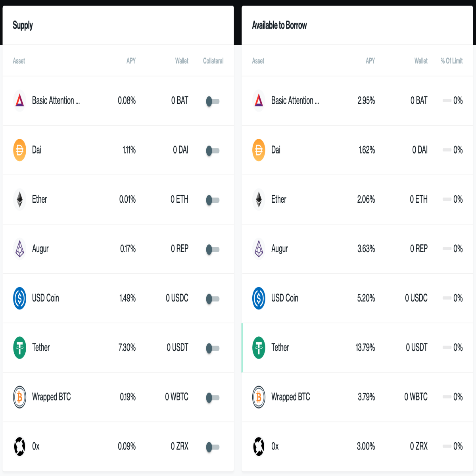Viewport: 476px width, 476px height.
Task: Click the 0x icon in Supply list
Action: (19, 446)
